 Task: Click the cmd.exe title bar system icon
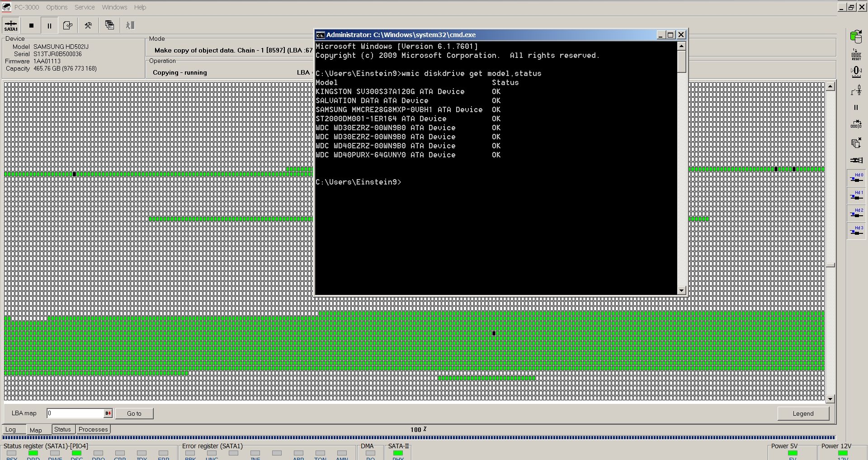click(x=320, y=35)
